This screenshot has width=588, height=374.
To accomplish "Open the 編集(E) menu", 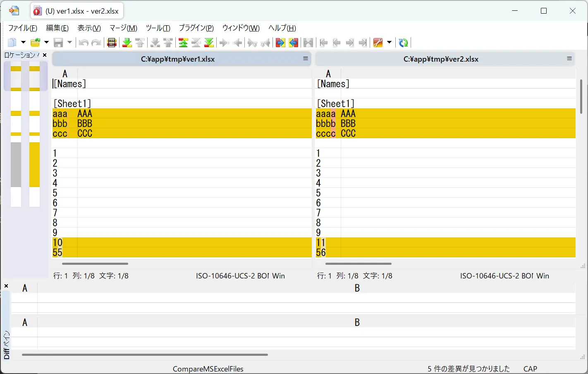I will click(57, 28).
